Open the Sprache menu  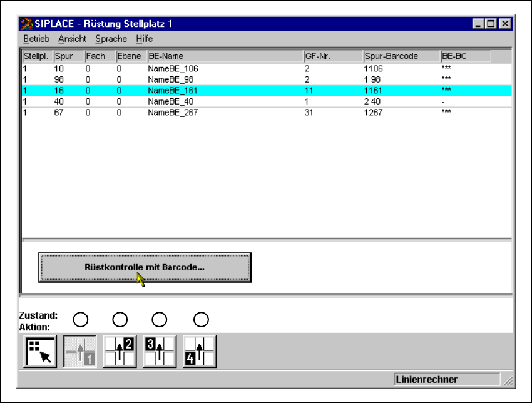111,39
